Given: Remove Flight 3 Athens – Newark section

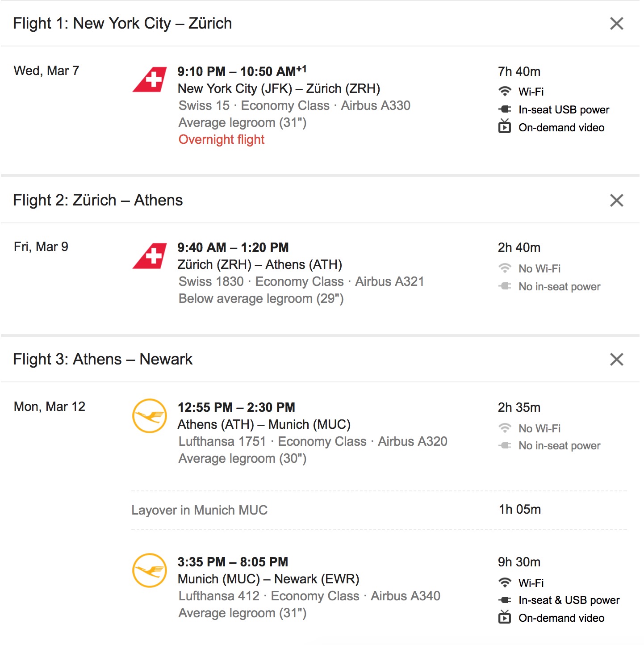Looking at the screenshot, I should point(616,359).
